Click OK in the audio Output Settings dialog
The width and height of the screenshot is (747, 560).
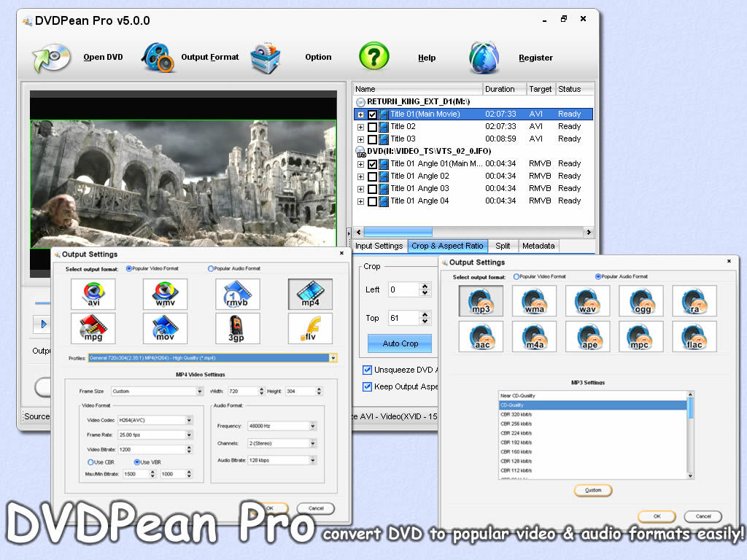pos(657,516)
